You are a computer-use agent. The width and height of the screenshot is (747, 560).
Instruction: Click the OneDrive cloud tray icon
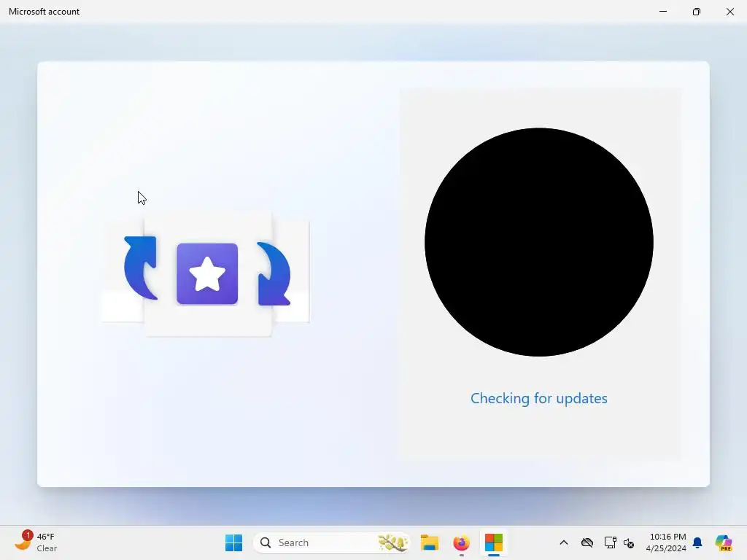[587, 542]
